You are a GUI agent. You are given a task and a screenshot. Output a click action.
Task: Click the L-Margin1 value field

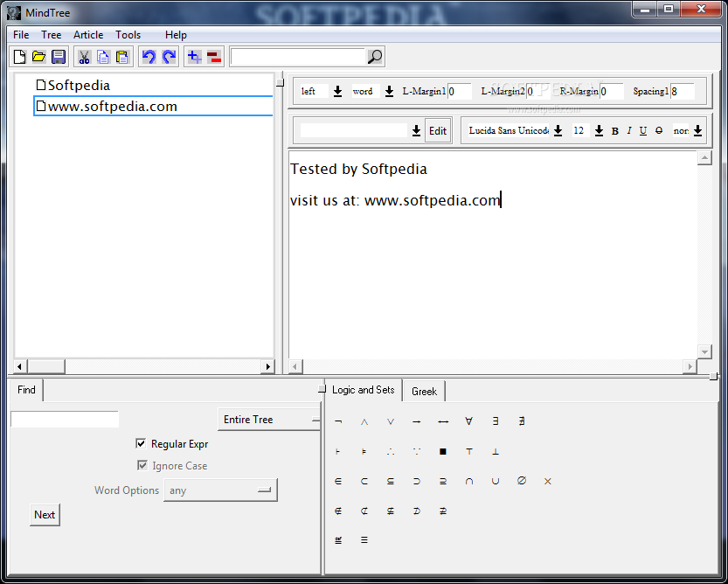pos(459,92)
